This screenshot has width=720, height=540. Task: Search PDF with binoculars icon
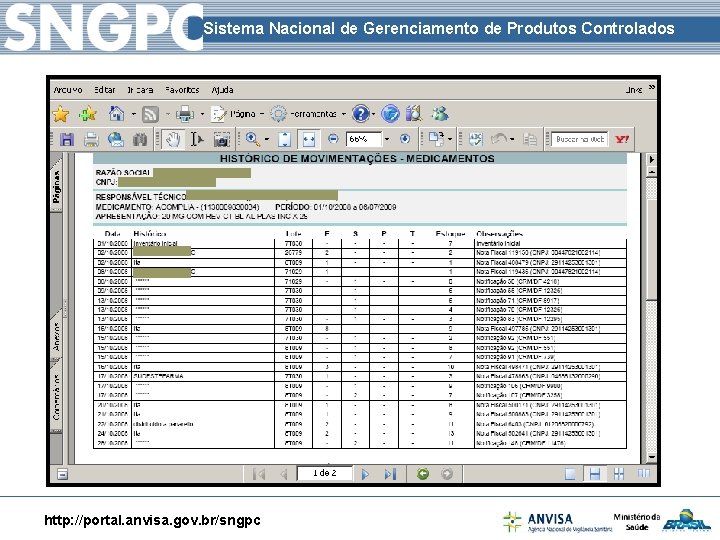point(140,140)
